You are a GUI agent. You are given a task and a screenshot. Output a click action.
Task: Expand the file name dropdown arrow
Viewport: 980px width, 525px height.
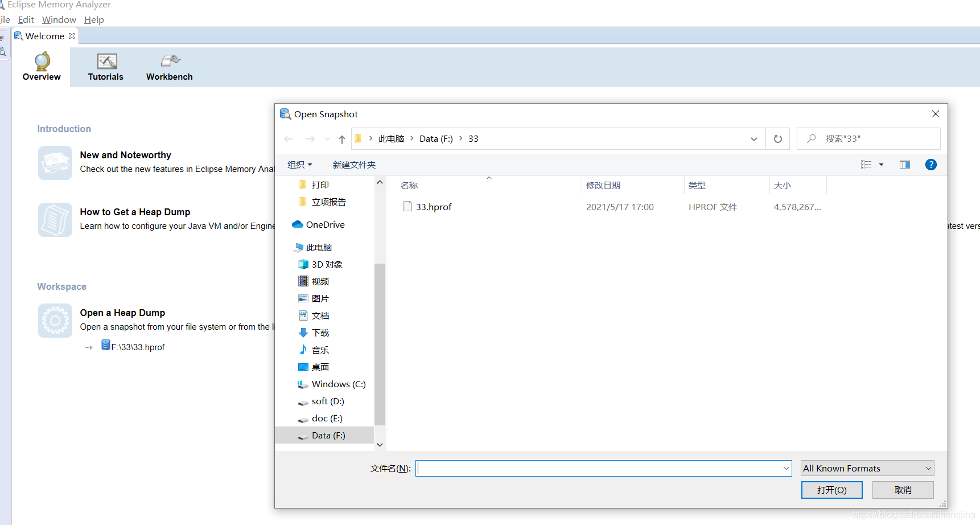tap(786, 468)
